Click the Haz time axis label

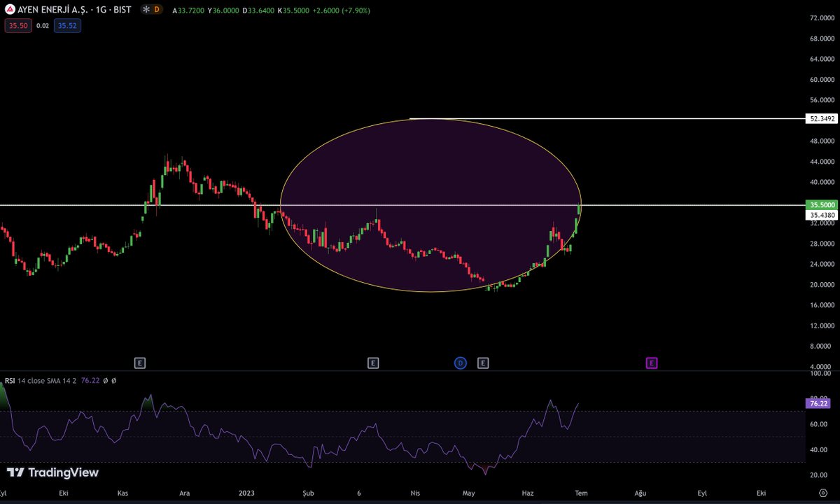[x=528, y=493]
